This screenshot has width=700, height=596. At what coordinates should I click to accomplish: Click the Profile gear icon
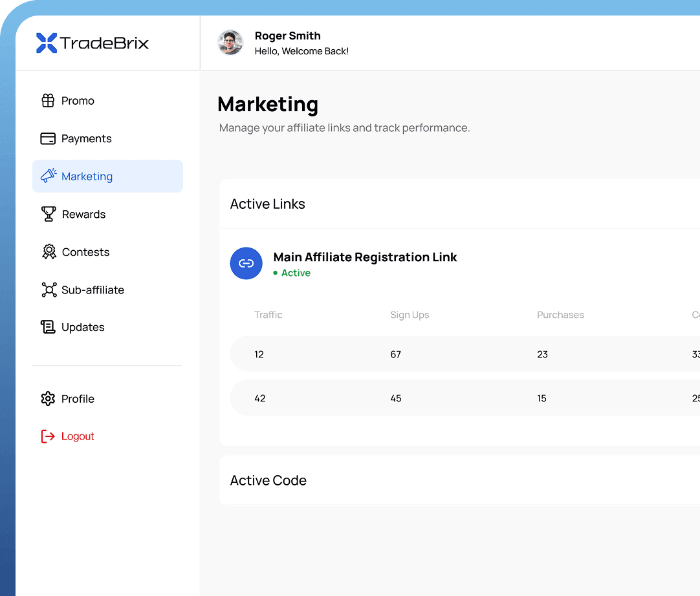point(48,399)
